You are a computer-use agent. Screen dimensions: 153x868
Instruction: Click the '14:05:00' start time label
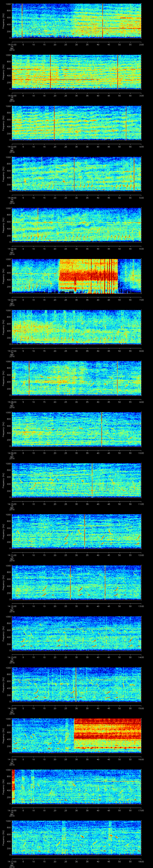(x=12, y=248)
